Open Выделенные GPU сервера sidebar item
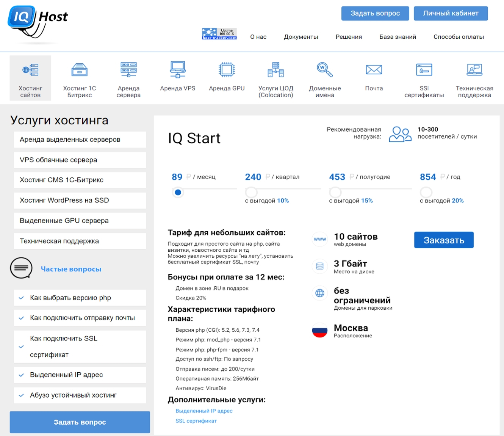Screen dimensions: 504x436 pos(80,221)
